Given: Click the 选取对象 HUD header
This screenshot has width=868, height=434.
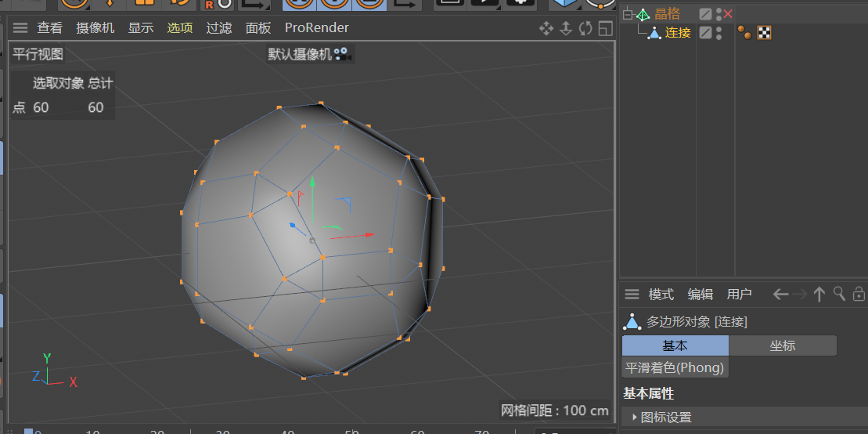Looking at the screenshot, I should pyautogui.click(x=58, y=84).
